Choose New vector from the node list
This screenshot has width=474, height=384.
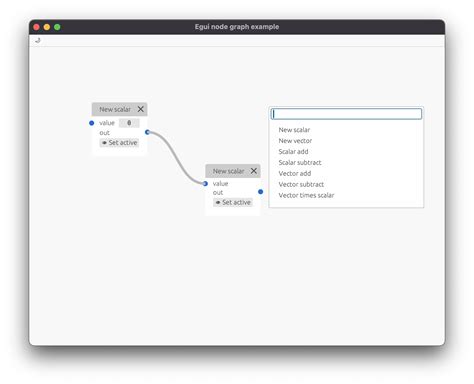coord(295,141)
